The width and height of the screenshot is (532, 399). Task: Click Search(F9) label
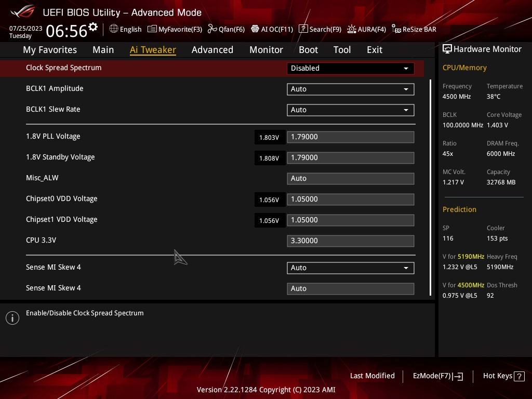tap(325, 29)
